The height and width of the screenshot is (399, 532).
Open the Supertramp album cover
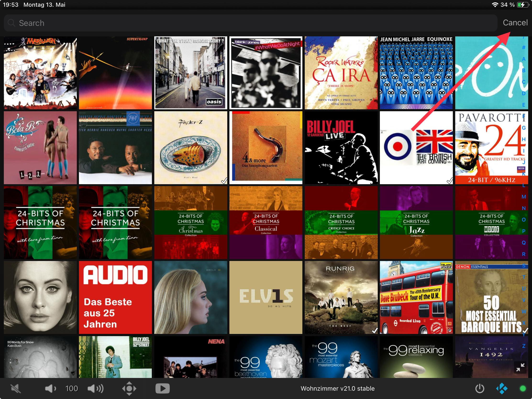click(116, 73)
